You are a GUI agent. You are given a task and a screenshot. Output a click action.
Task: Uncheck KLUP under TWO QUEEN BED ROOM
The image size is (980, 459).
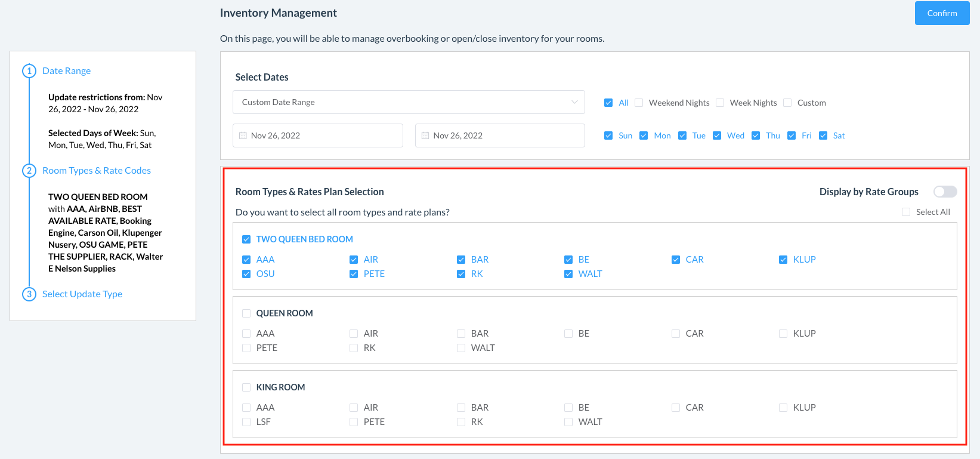[x=783, y=260]
